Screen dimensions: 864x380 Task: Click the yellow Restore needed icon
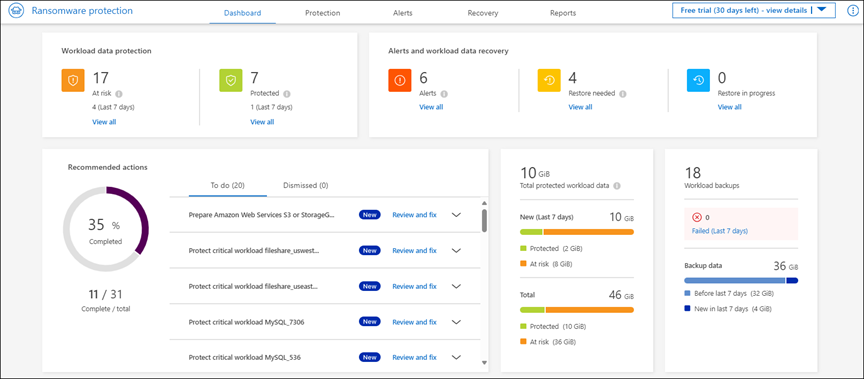549,80
